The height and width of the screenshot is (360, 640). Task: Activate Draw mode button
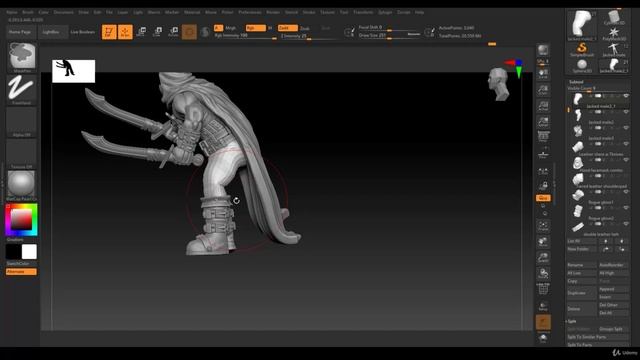pos(125,32)
